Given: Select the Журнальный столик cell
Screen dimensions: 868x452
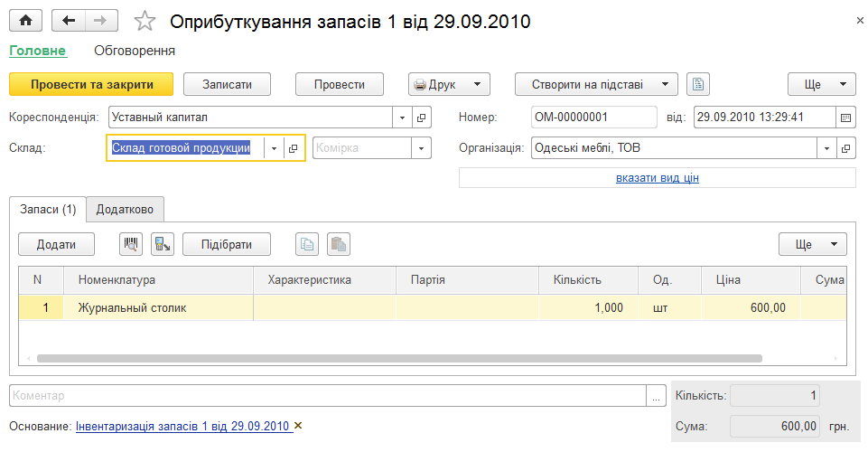Looking at the screenshot, I should (158, 307).
